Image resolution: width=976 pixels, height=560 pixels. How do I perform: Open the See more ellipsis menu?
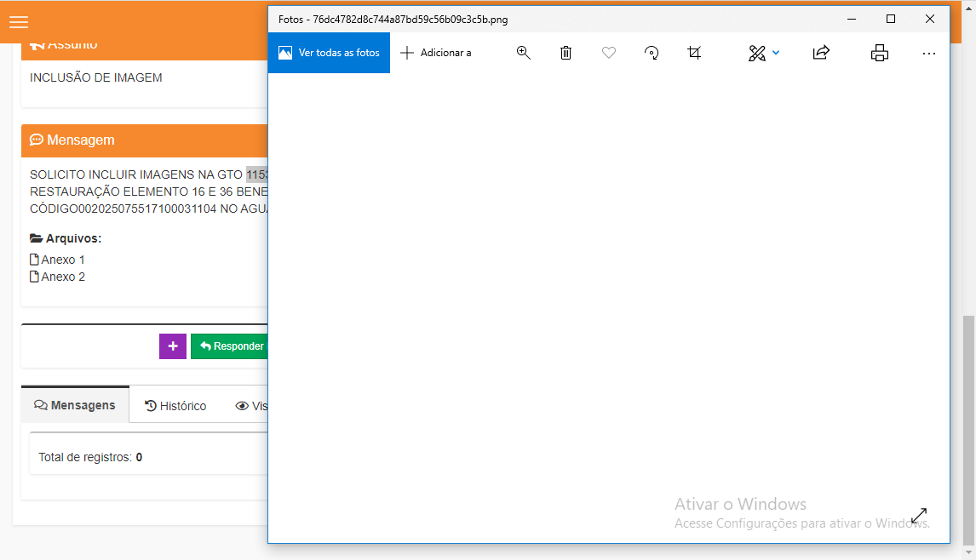928,53
